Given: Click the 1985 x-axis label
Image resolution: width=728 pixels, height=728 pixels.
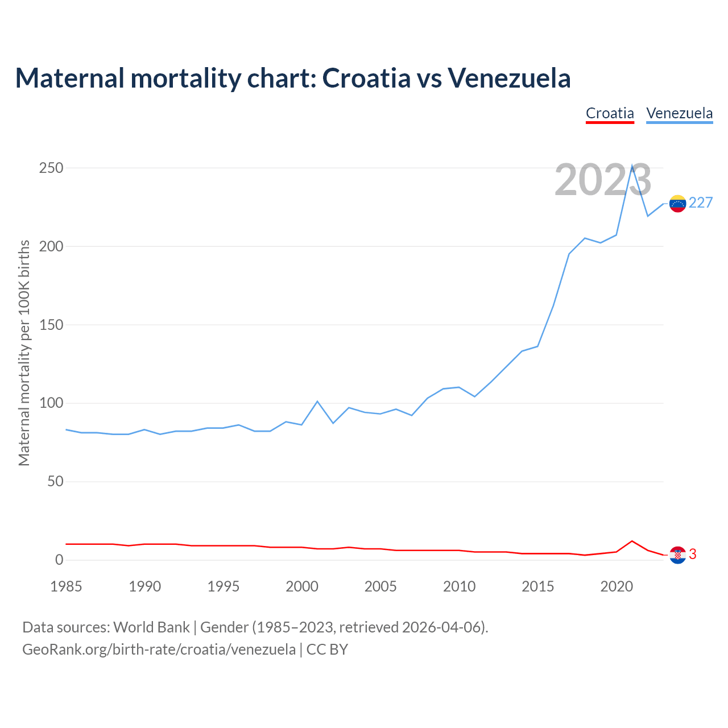Looking at the screenshot, I should [66, 586].
